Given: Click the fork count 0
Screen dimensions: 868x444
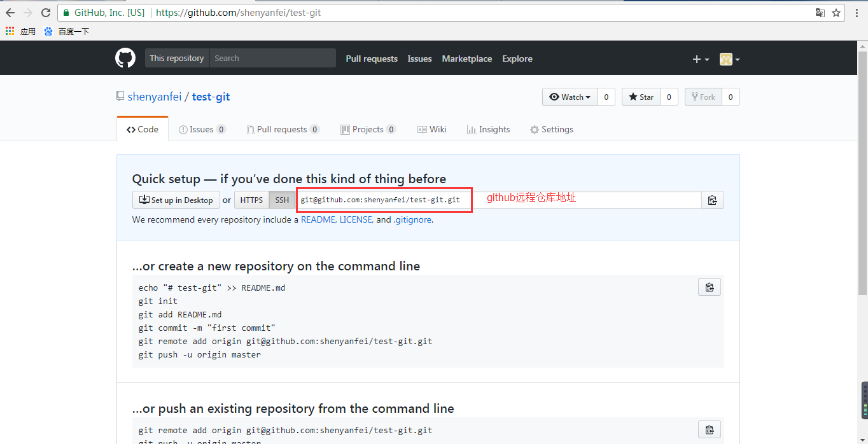Looking at the screenshot, I should coord(731,97).
